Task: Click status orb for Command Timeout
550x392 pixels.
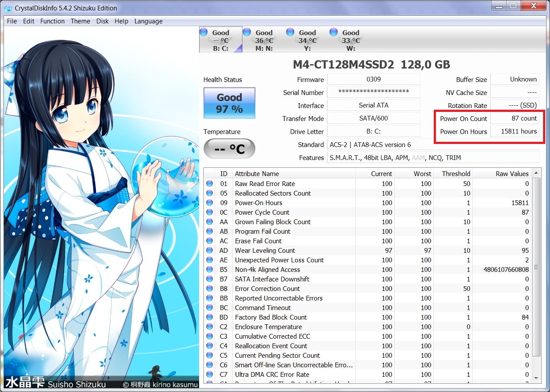Action: coord(210,307)
